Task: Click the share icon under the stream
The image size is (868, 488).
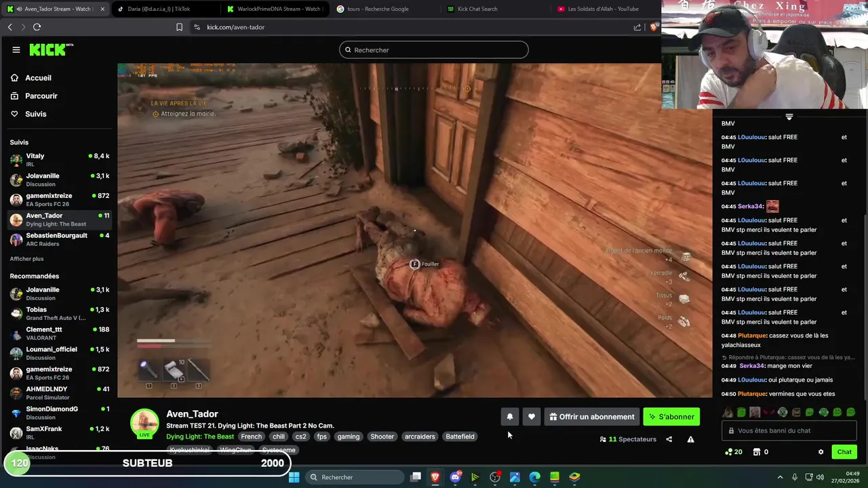Action: pyautogui.click(x=669, y=439)
